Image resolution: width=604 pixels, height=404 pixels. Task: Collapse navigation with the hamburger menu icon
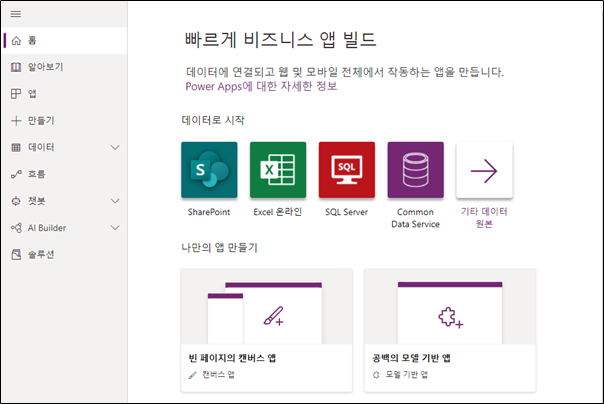point(16,14)
